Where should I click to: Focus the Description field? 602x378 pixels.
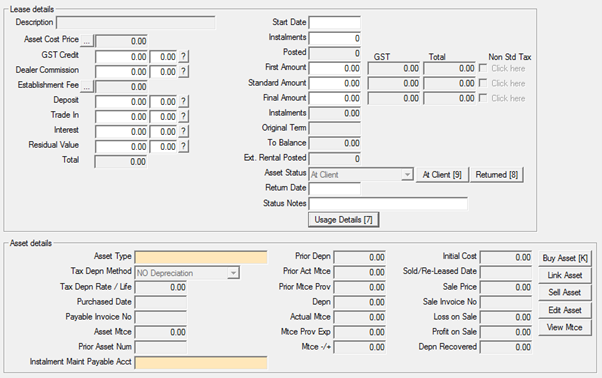tap(136, 23)
